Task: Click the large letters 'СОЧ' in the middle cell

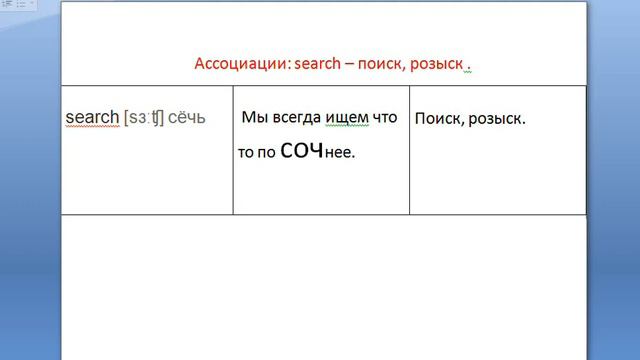Action: coord(302,151)
